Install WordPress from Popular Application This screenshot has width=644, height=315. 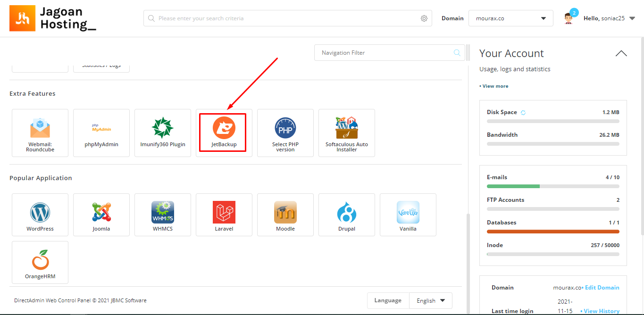[x=40, y=215]
